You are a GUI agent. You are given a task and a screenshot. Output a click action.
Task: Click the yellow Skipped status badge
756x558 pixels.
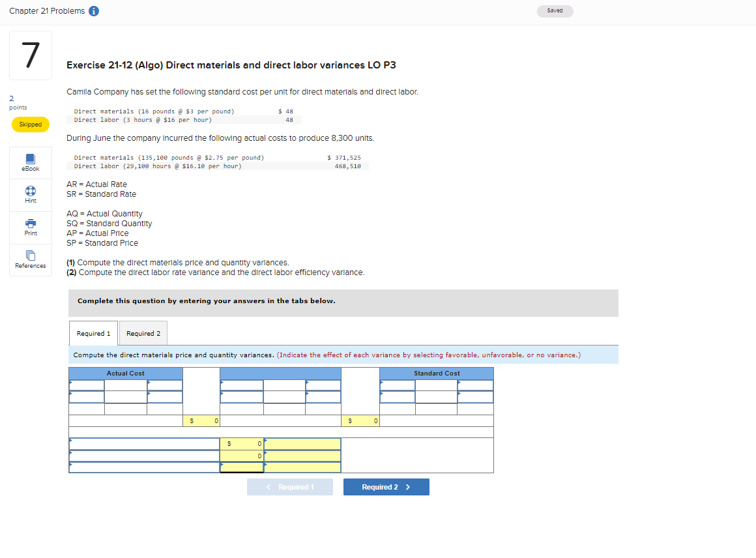(30, 123)
